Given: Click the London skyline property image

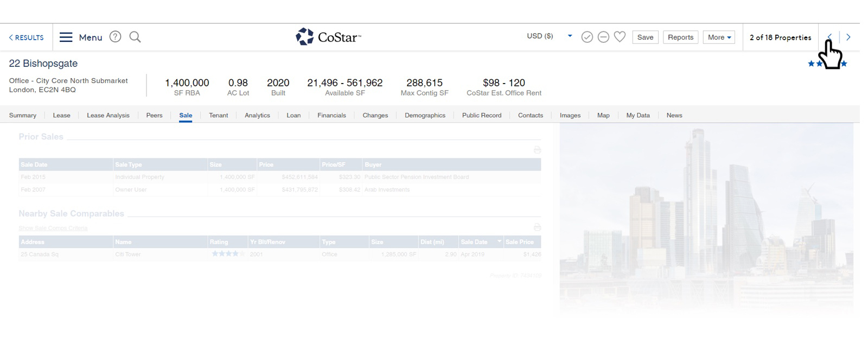Looking at the screenshot, I should click(x=706, y=217).
